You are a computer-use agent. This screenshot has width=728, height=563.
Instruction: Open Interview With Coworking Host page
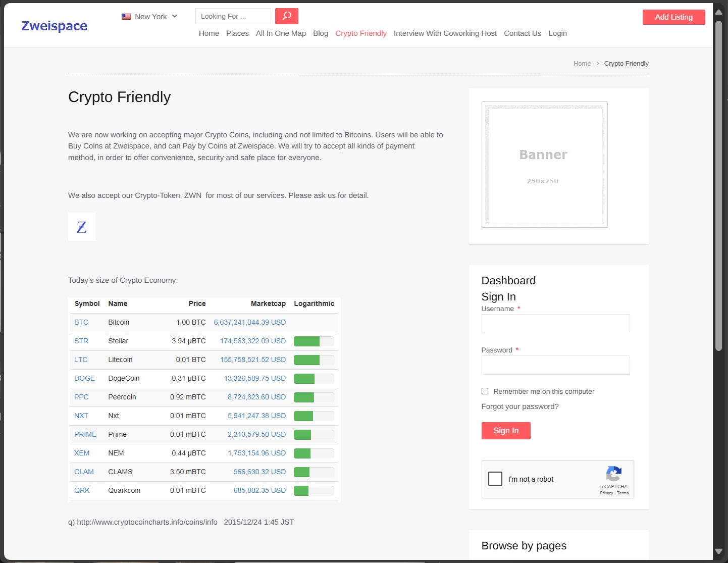click(x=445, y=33)
